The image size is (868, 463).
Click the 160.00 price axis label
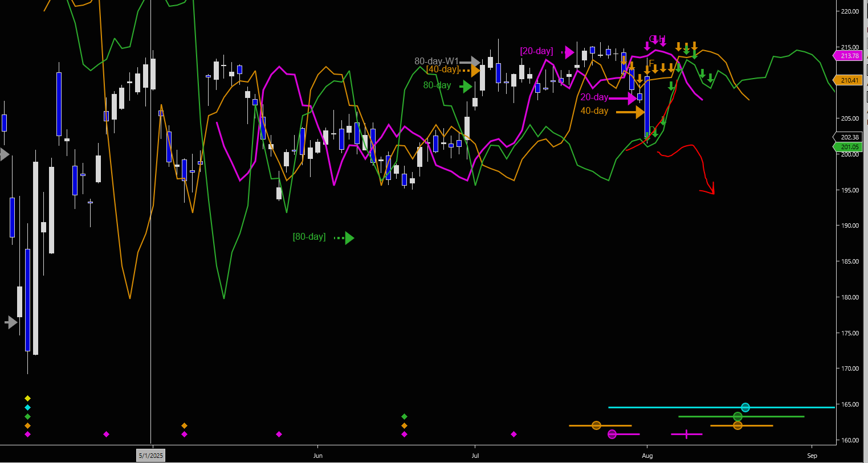(850, 440)
